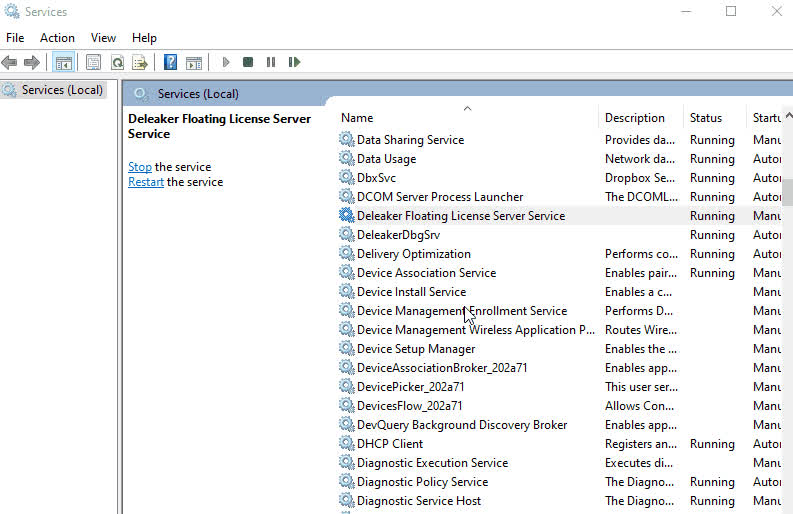
Task: Click the blue Help toolbar icon
Action: (170, 62)
